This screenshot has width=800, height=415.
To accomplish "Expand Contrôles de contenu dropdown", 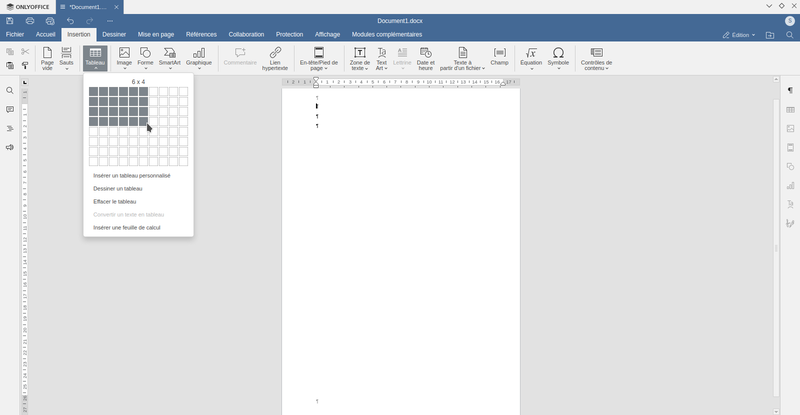I will pyautogui.click(x=596, y=68).
